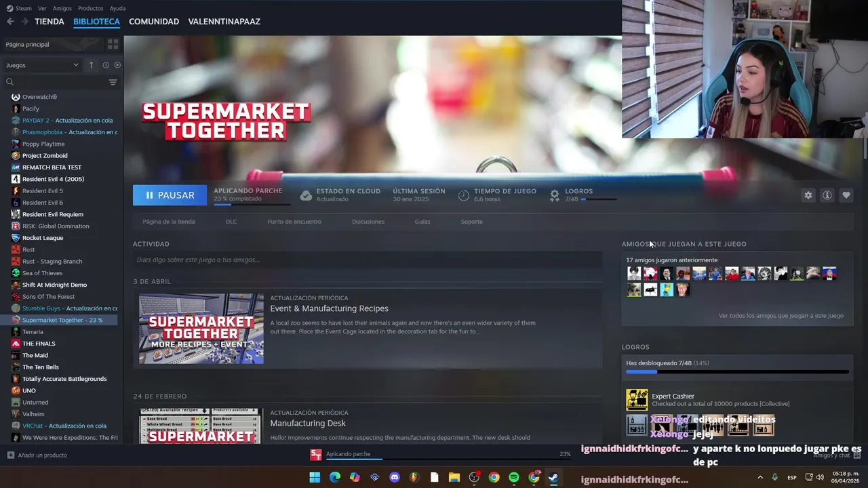Go to BIBLIOTECA tab
The height and width of the screenshot is (488, 868).
(x=96, y=22)
